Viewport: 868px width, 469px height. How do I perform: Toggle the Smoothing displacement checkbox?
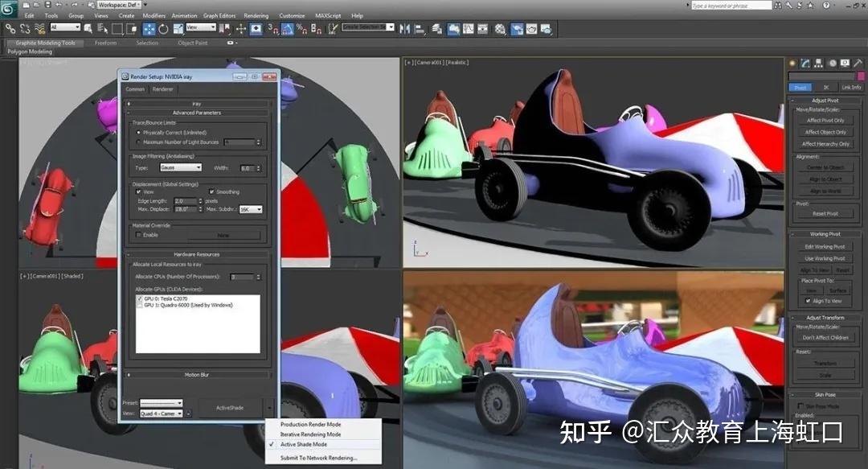tap(211, 192)
